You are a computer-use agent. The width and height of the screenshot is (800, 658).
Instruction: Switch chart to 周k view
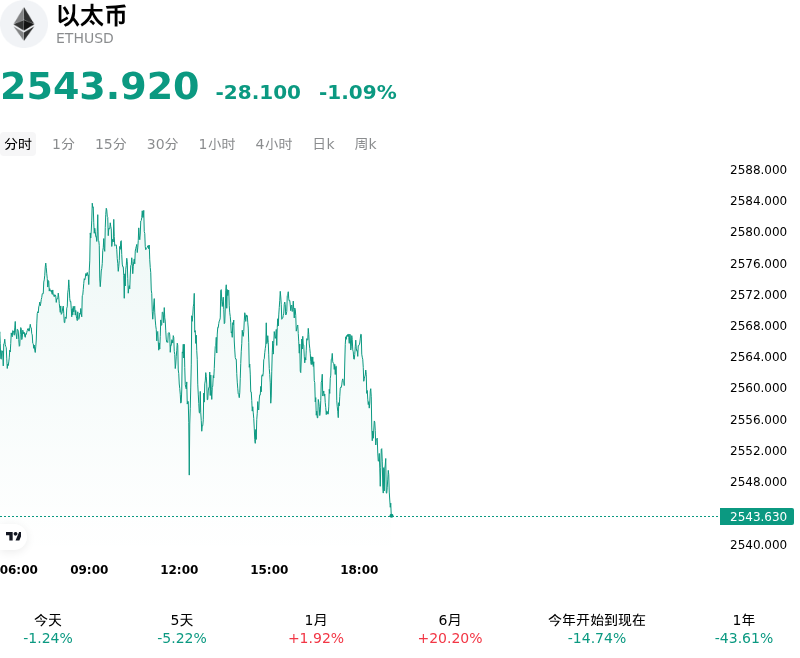pyautogui.click(x=365, y=144)
